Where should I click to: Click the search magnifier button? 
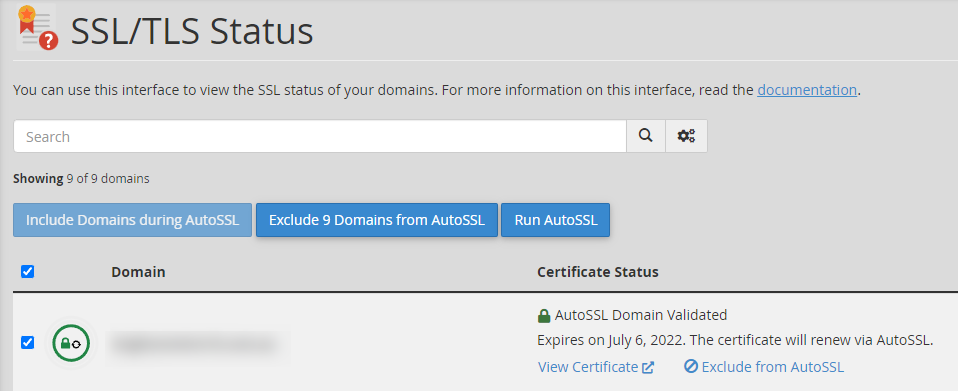pyautogui.click(x=646, y=136)
